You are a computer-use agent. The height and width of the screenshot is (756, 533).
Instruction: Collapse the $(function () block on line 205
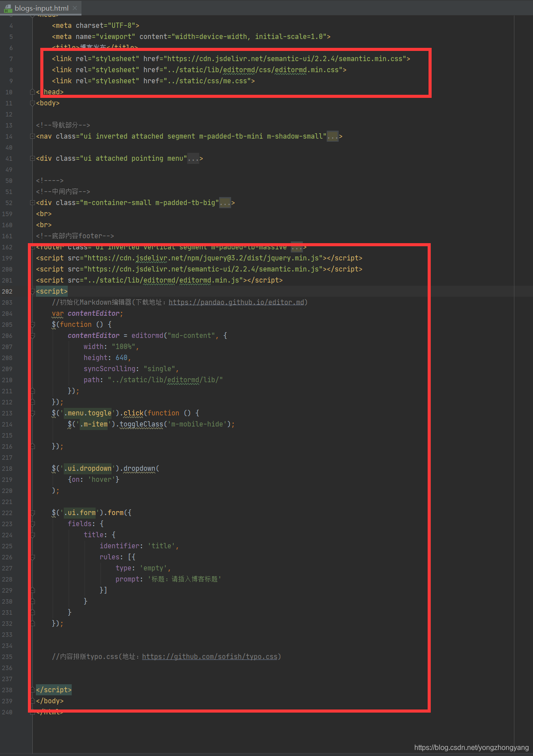click(x=32, y=325)
